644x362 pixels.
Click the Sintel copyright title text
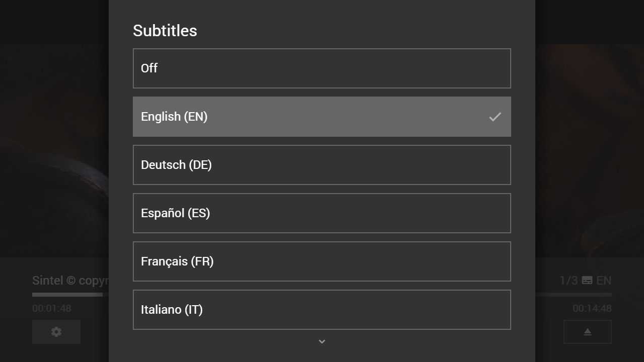tap(70, 281)
